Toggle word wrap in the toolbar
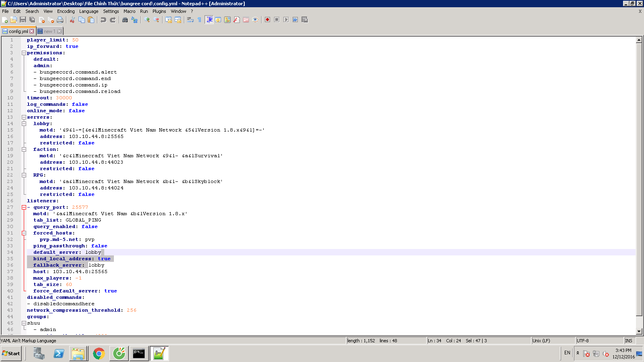 tap(190, 20)
